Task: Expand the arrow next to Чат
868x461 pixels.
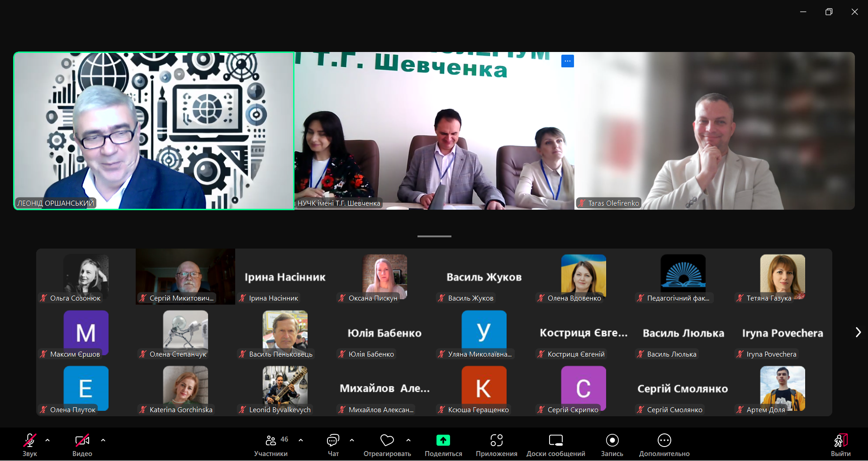Action: [352, 440]
